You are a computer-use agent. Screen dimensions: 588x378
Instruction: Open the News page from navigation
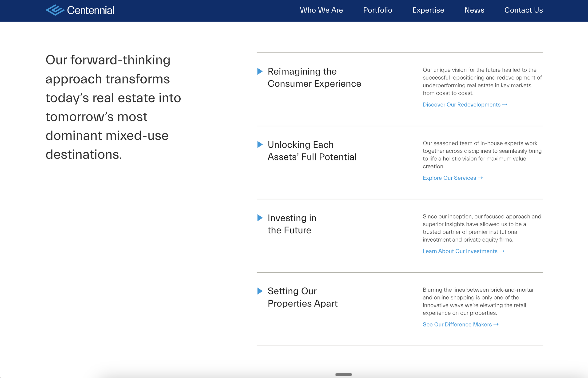point(474,10)
